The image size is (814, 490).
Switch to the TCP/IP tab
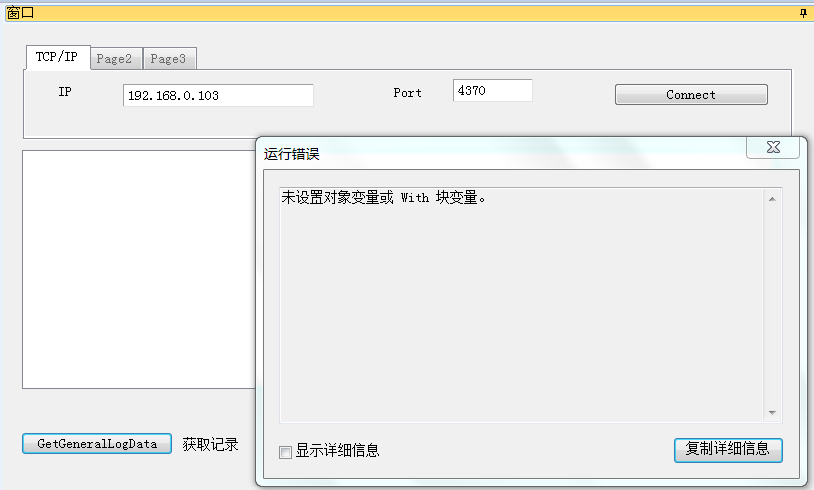(x=57, y=57)
